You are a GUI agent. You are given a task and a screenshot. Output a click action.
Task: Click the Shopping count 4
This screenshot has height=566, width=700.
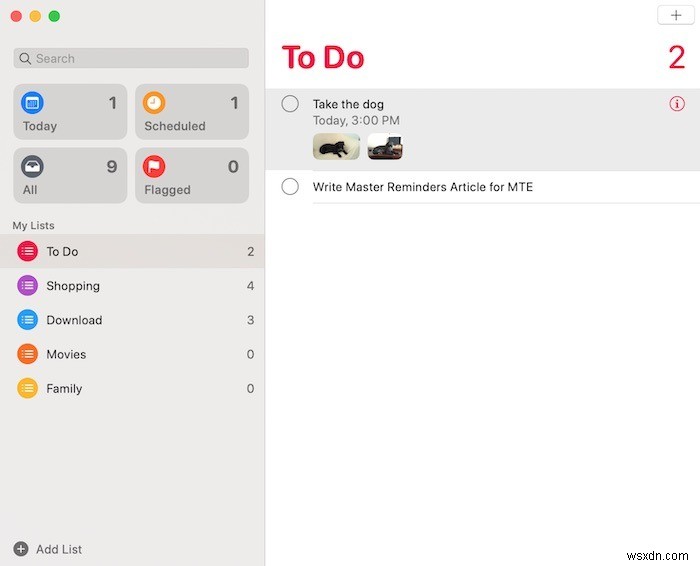[x=250, y=286]
